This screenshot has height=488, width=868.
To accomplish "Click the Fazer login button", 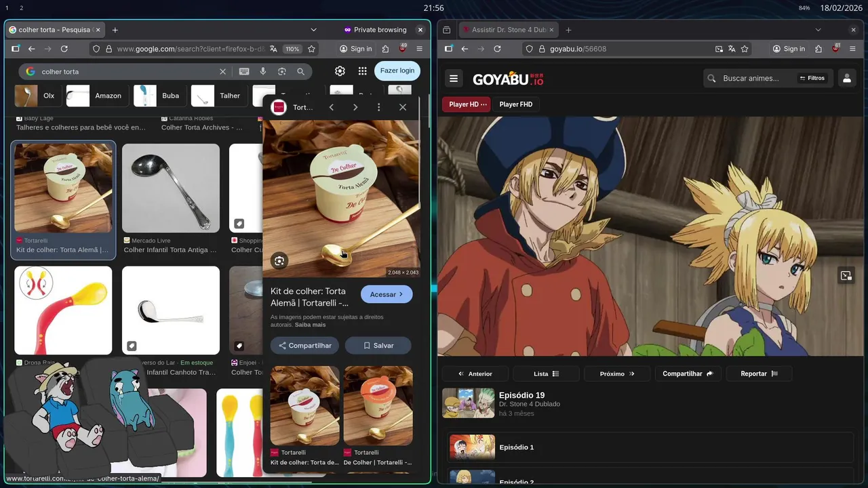I will click(x=397, y=70).
